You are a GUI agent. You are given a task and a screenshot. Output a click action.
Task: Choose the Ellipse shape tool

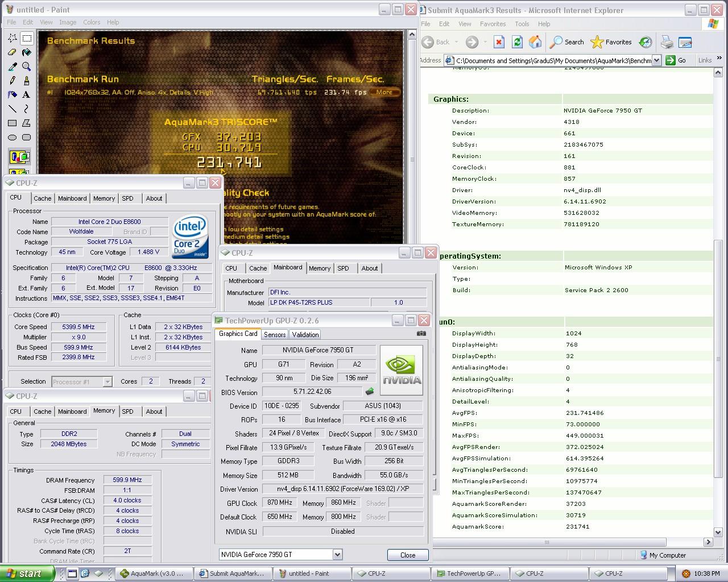pyautogui.click(x=13, y=138)
